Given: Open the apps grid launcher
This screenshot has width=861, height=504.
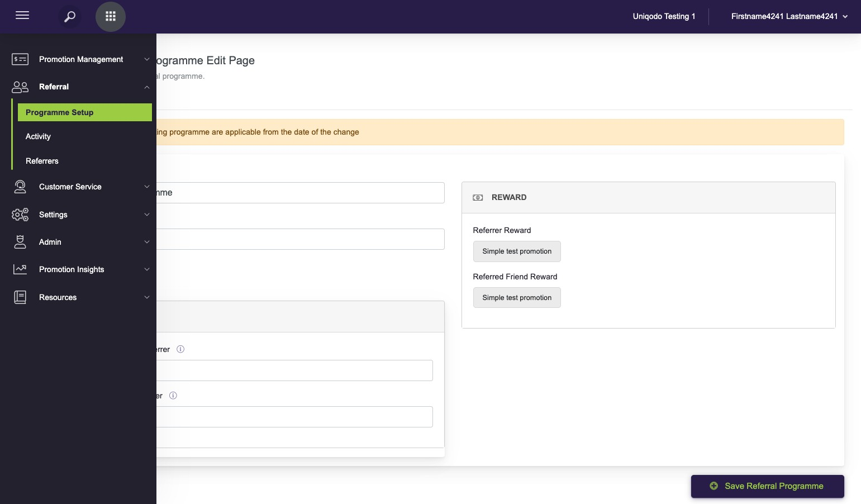Looking at the screenshot, I should [x=111, y=17].
